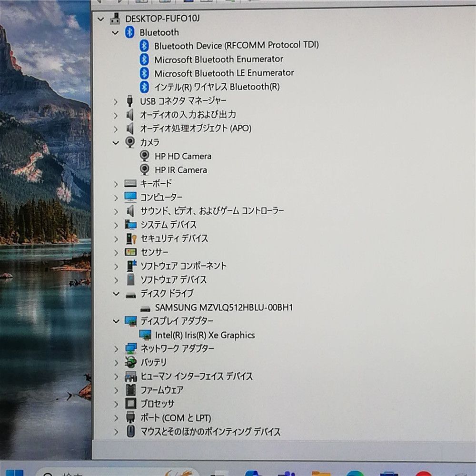
Task: Open the Windows Start button
Action: (13, 472)
